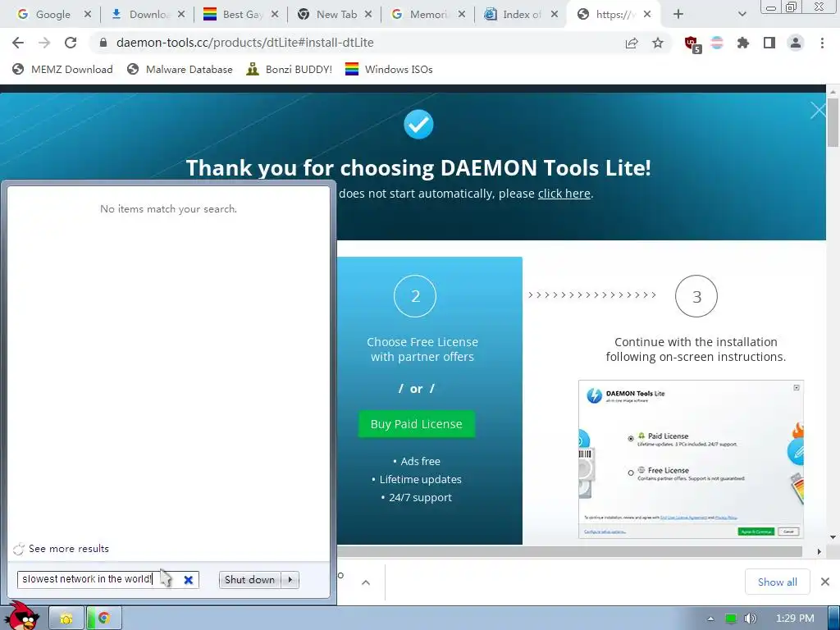This screenshot has width=840, height=630.
Task: Click the Buy Paid License button
Action: tap(416, 424)
